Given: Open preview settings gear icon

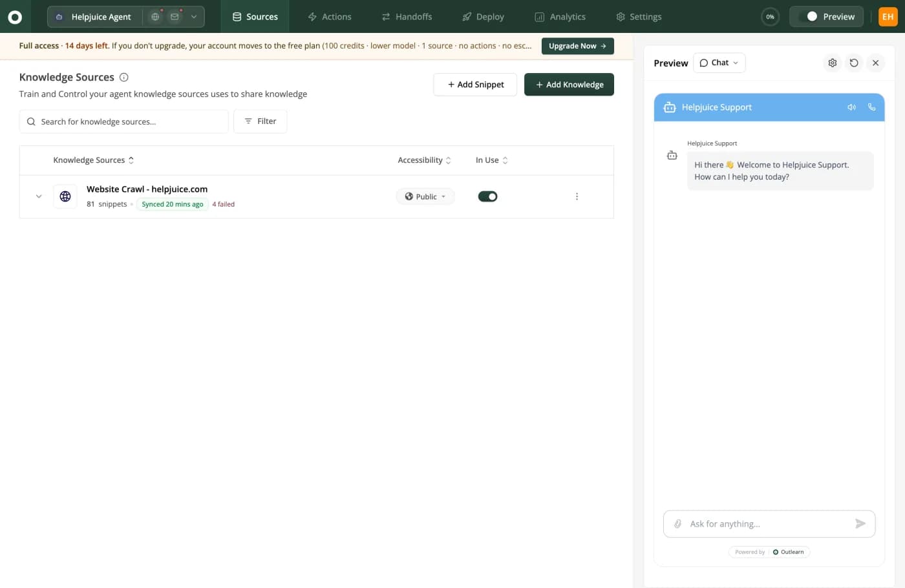Looking at the screenshot, I should point(833,63).
